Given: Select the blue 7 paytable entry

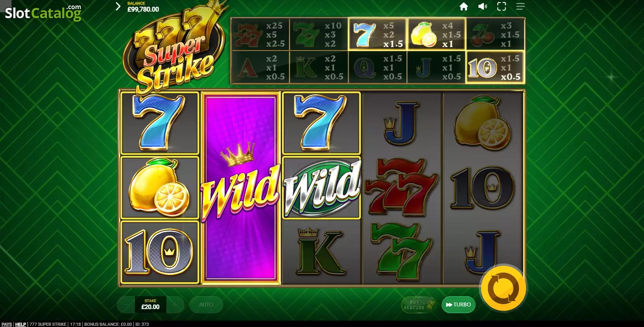Looking at the screenshot, I should point(377,34).
